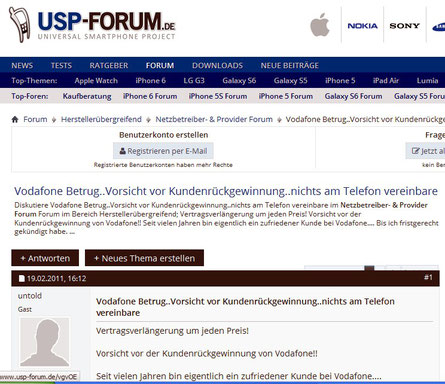Click Herstellerübergreifend breadcrumb link
Viewport: 445px width, 384px height.
pos(101,119)
